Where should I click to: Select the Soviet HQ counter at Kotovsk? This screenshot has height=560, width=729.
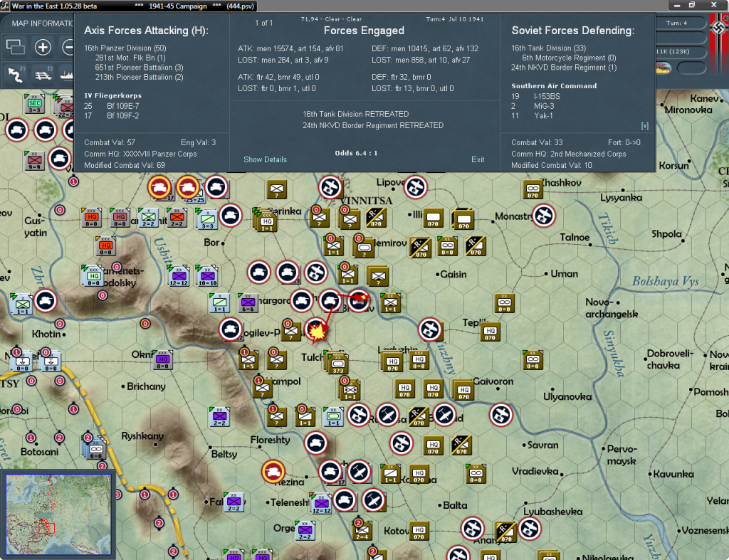[419, 531]
